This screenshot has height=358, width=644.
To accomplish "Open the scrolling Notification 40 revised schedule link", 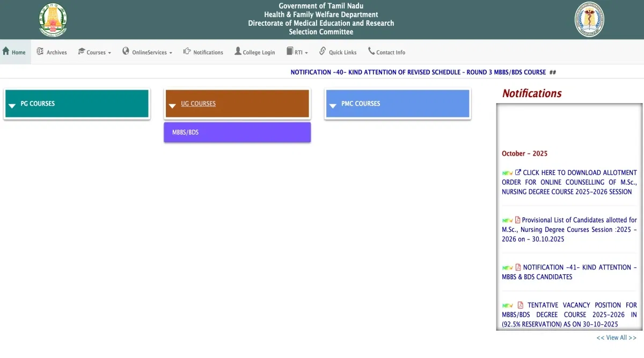I will coord(418,72).
